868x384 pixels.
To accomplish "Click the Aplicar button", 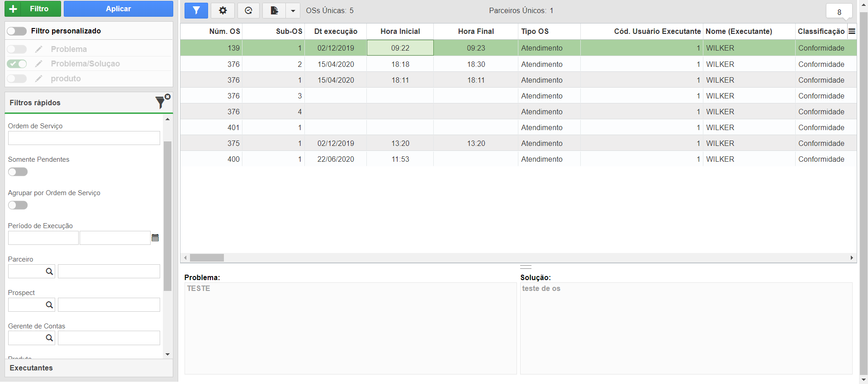I will 119,9.
